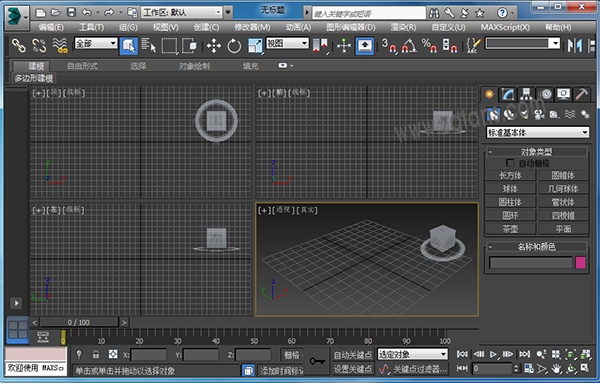
Task: Toggle Percent Snap
Action: [x=429, y=46]
